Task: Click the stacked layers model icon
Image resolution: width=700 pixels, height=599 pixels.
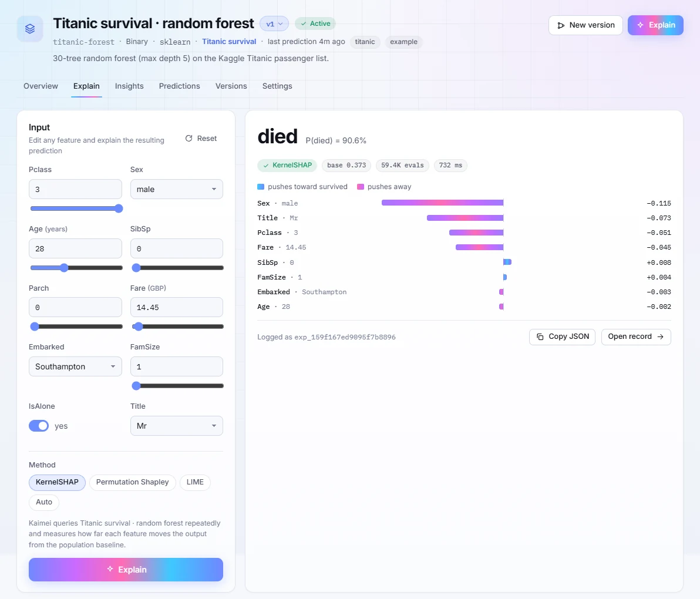Action: click(30, 29)
